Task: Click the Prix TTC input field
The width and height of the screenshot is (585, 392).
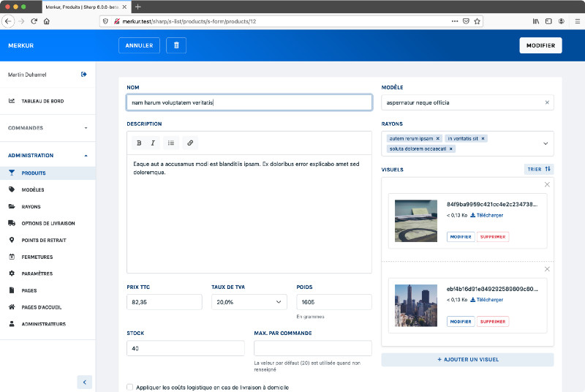Action: point(165,302)
